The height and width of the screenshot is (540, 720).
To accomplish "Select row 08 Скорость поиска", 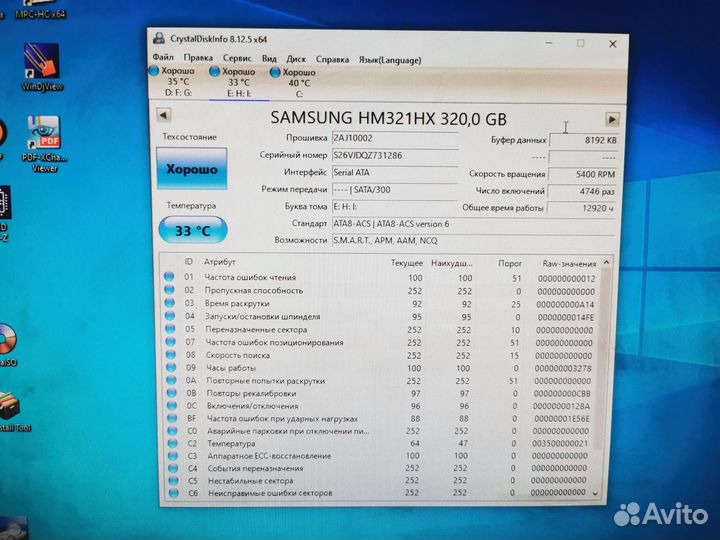I will pos(380,355).
